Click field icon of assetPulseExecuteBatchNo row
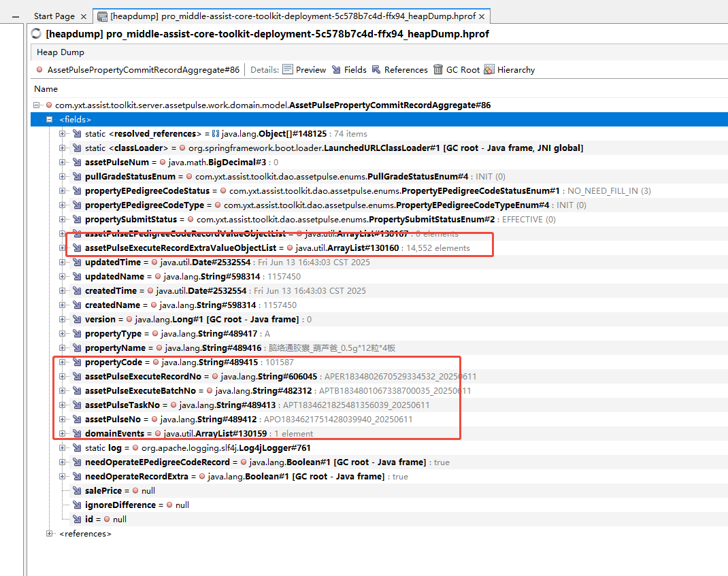Viewport: 728px width, 576px height. (x=77, y=391)
